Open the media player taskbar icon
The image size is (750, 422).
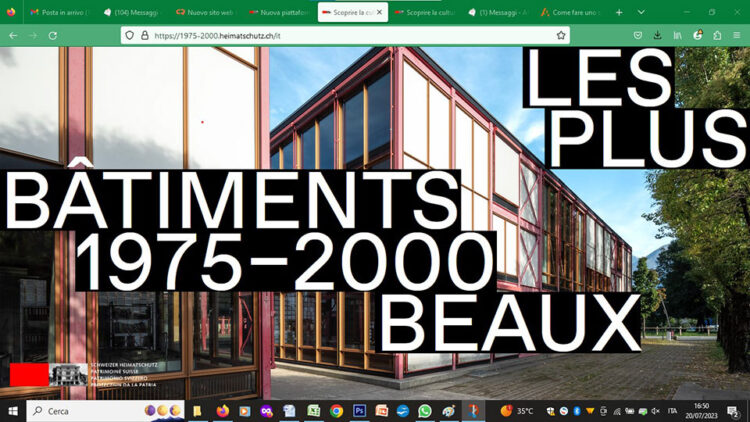click(244, 411)
